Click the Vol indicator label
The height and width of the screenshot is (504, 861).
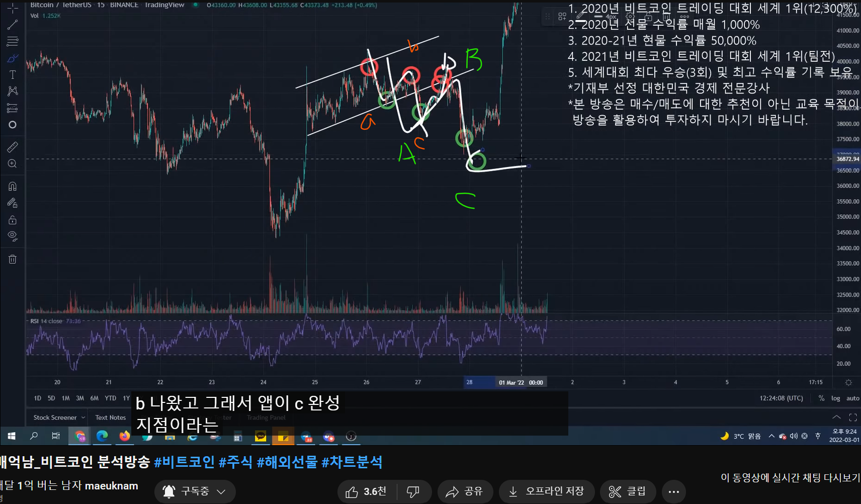pyautogui.click(x=34, y=16)
